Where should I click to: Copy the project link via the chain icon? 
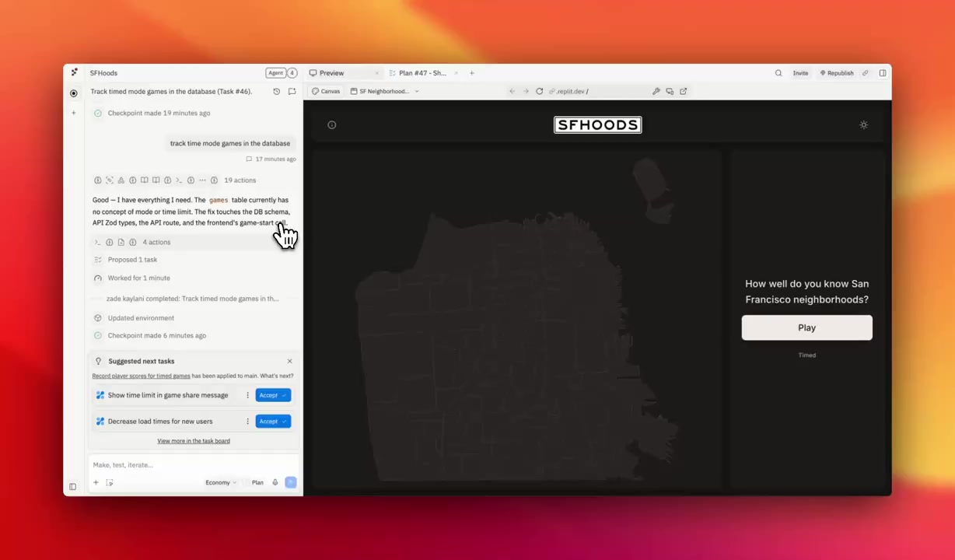[865, 73]
